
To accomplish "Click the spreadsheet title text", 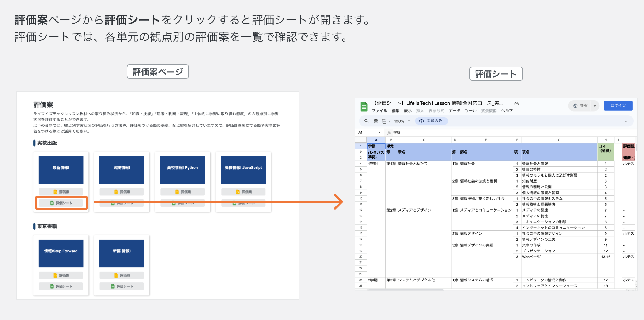I will [x=438, y=103].
